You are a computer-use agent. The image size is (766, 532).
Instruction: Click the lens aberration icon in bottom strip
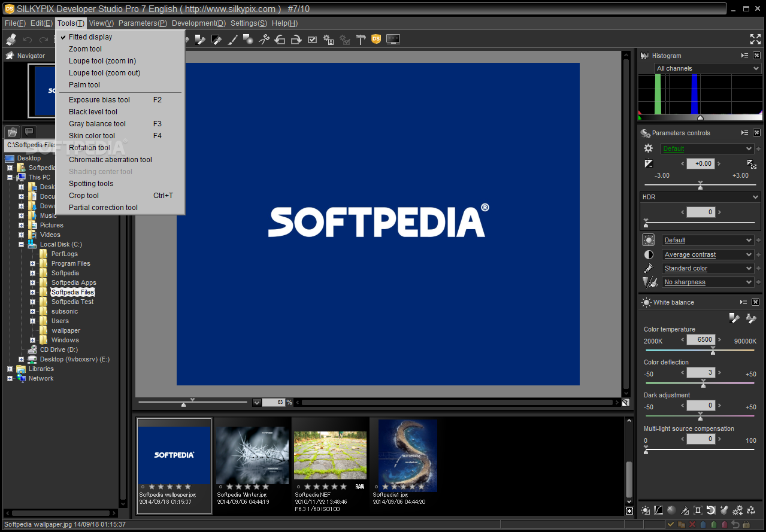(698, 510)
